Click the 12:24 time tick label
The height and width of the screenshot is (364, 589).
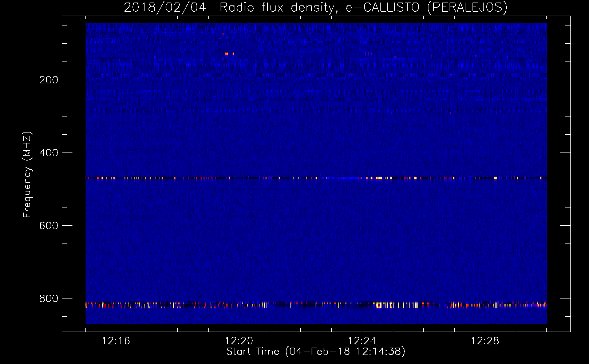[362, 341]
